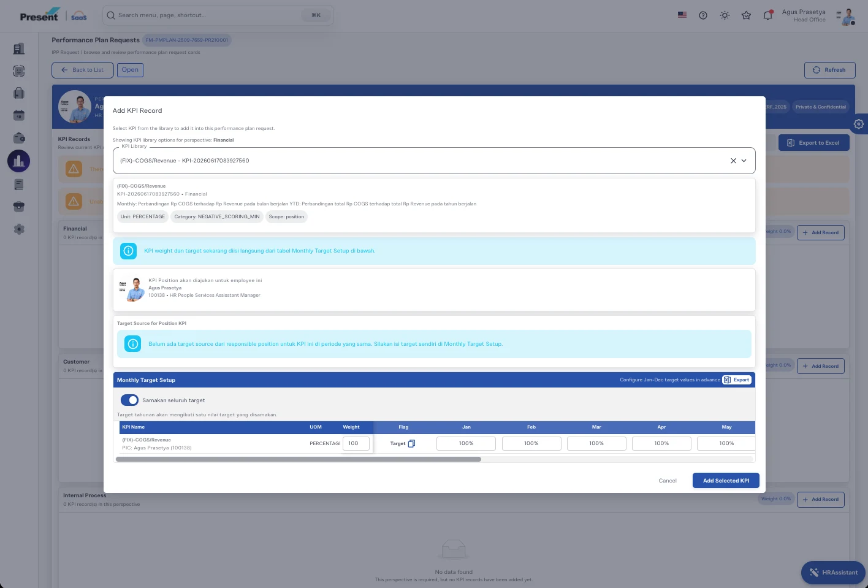Select the highlighted bar chart sidebar icon

pos(19,161)
